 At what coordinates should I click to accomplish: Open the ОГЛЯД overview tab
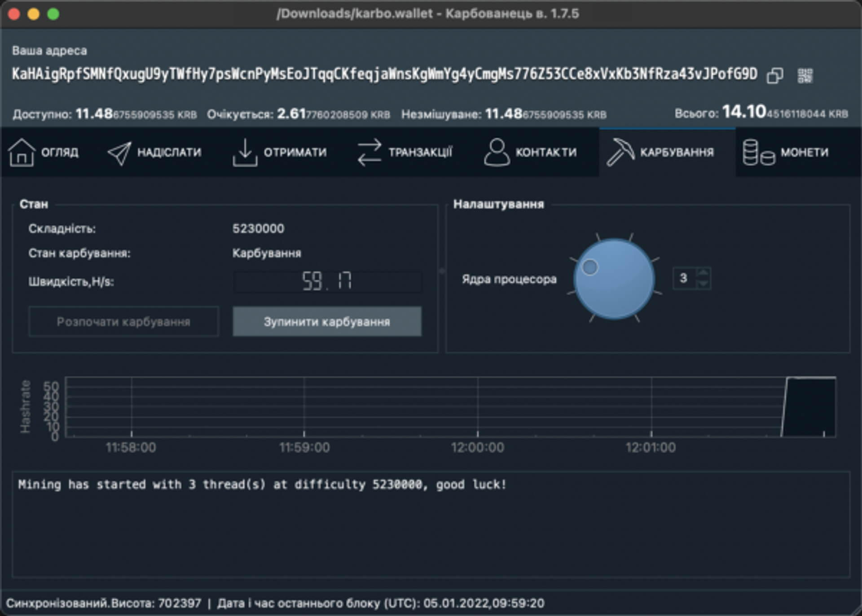[x=44, y=153]
